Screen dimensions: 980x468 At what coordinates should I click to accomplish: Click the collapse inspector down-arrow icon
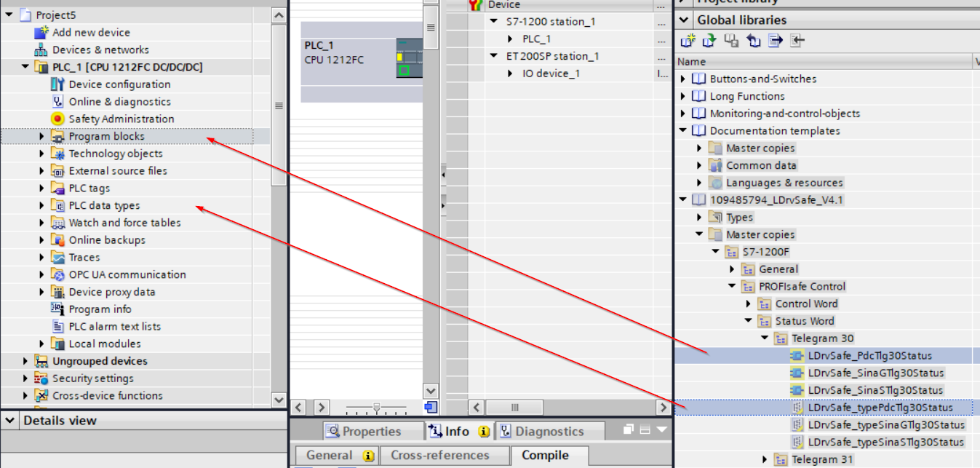tap(661, 430)
